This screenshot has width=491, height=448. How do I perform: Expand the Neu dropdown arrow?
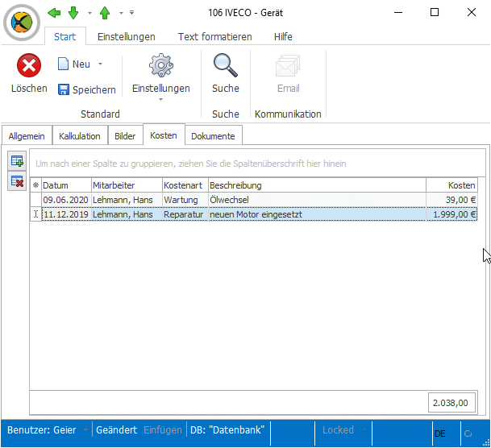tap(100, 64)
